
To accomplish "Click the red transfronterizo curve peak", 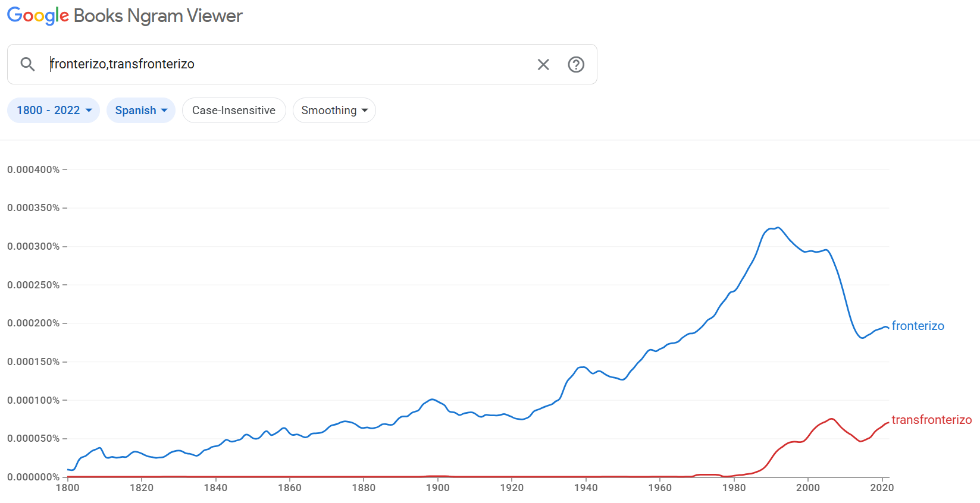I will [831, 419].
